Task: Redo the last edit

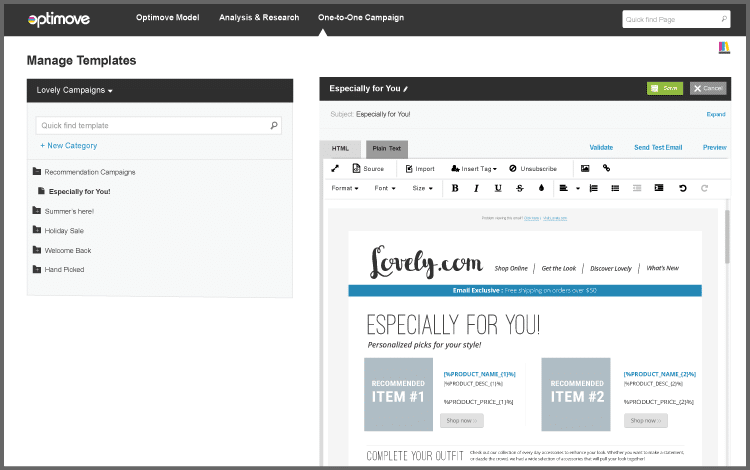Action: click(704, 188)
